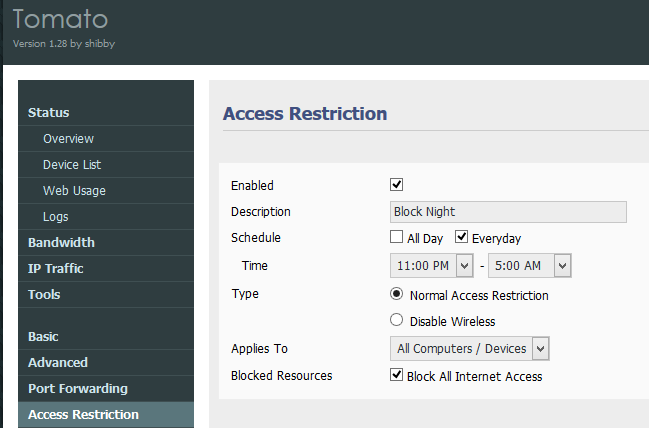This screenshot has width=649, height=428.
Task: Click the Tomato logo title
Action: pyautogui.click(x=60, y=19)
